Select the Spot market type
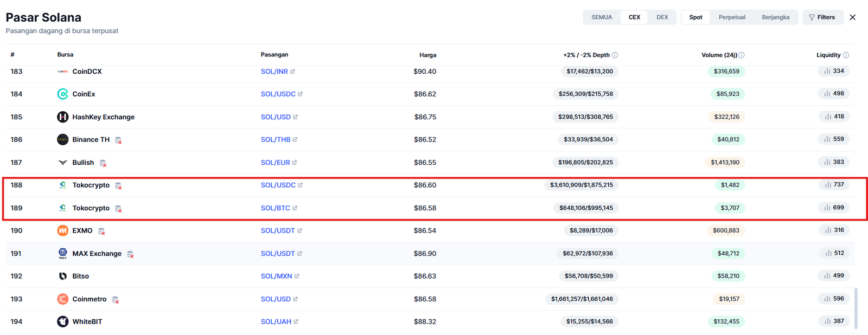Screen dimensions: 868x335 695,17
